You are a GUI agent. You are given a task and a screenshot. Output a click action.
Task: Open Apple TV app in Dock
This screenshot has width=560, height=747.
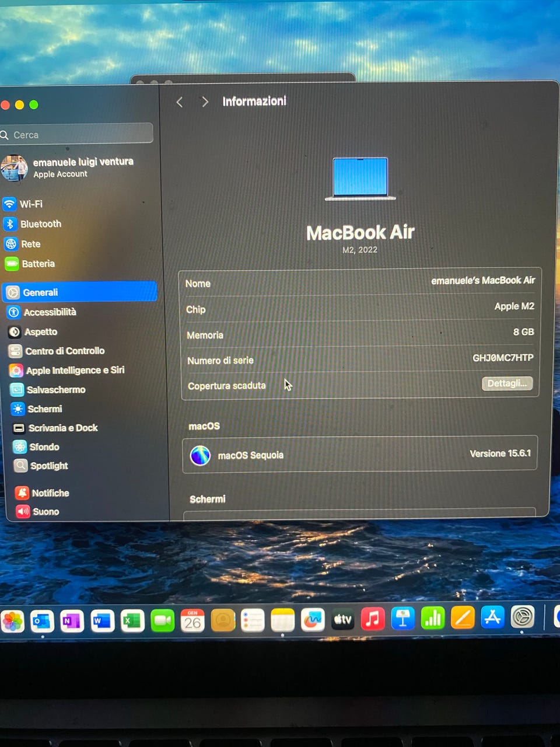pos(343,619)
